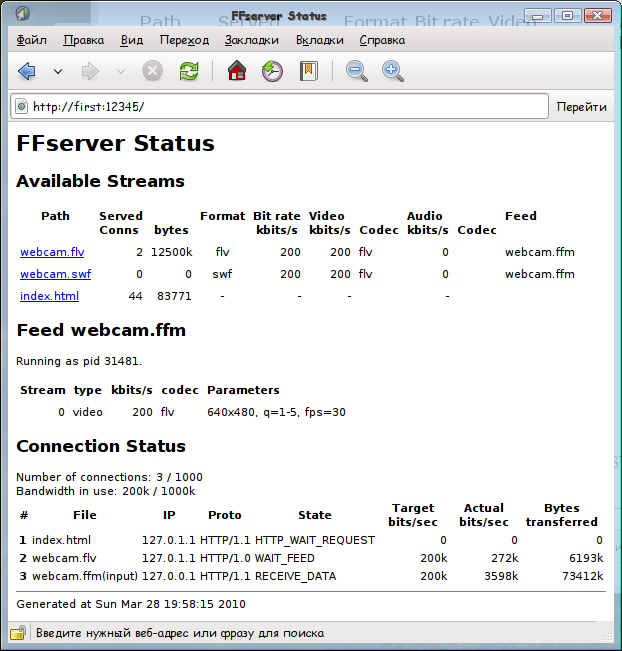The width and height of the screenshot is (622, 651).
Task: Open the Закладки menu
Action: [252, 40]
